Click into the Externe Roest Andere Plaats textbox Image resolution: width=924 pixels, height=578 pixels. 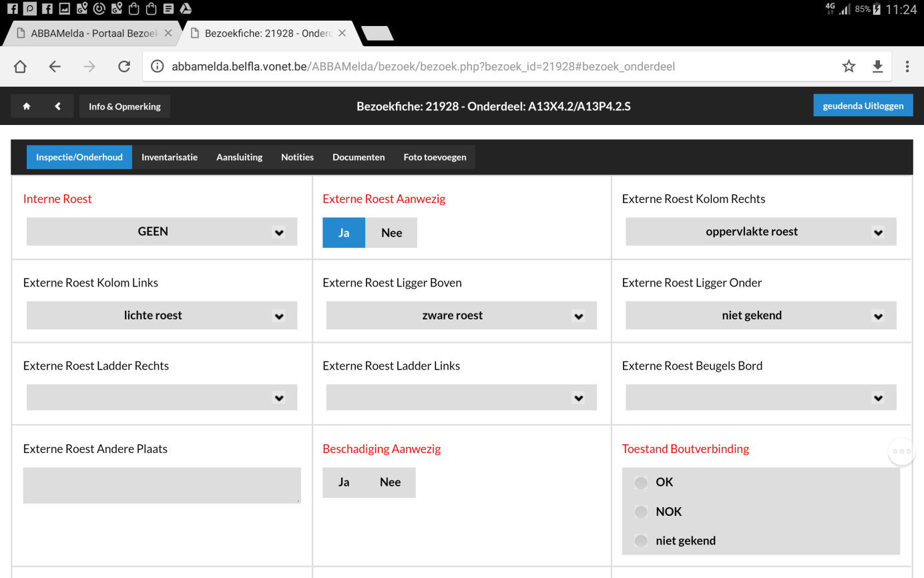pos(162,485)
